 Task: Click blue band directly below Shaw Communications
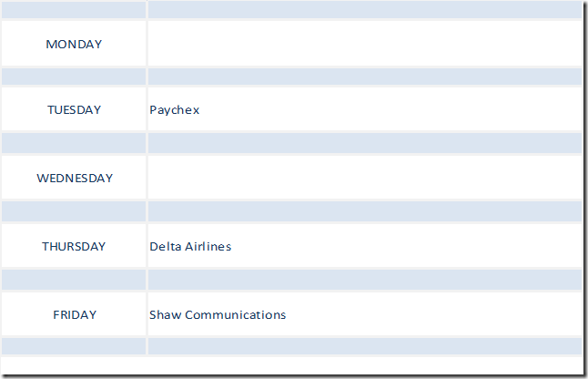coord(364,347)
